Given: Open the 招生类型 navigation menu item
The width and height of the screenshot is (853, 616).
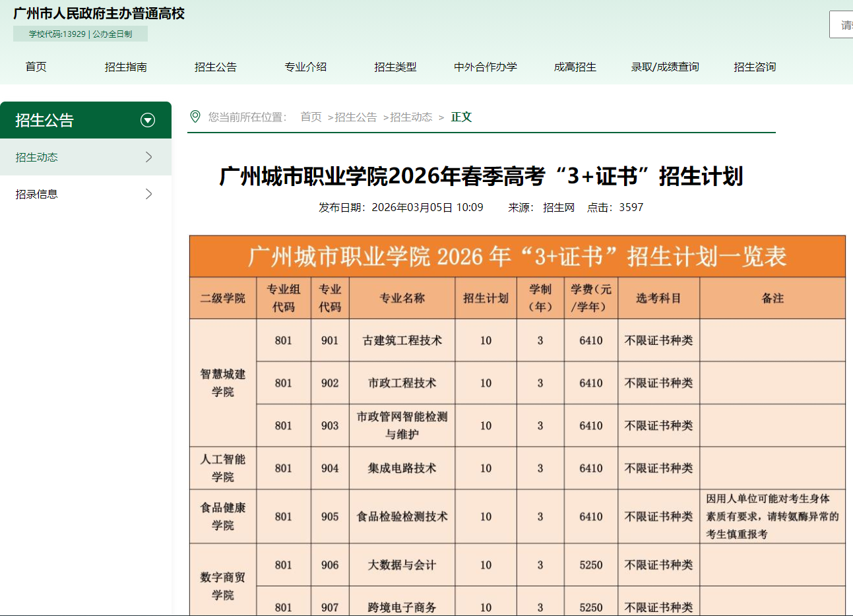Looking at the screenshot, I should (395, 67).
